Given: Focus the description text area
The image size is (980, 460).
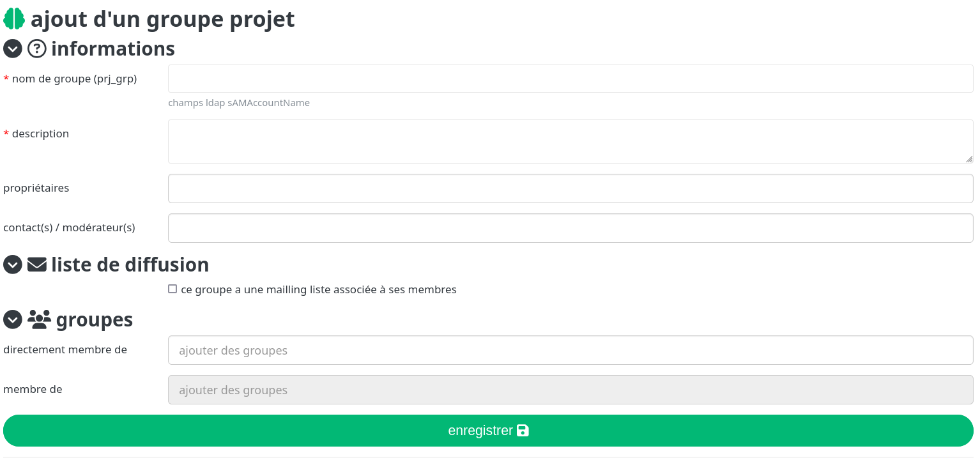Looking at the screenshot, I should pos(570,141).
